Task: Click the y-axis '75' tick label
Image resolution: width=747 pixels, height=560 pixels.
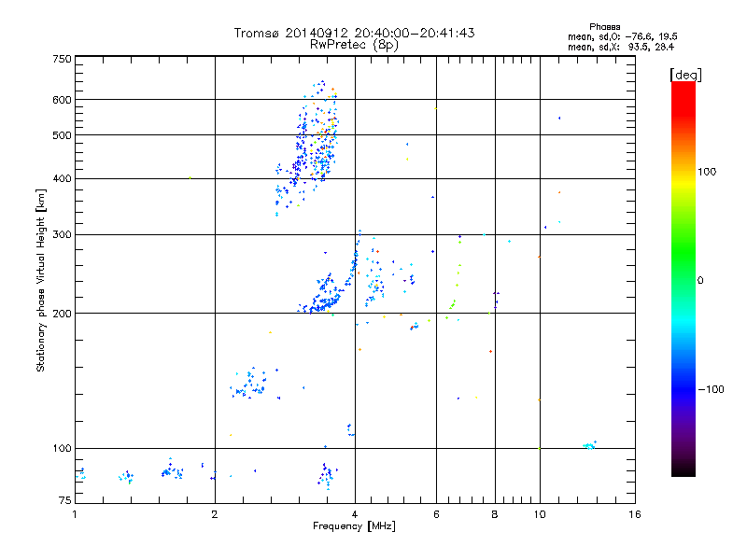Action: click(65, 500)
